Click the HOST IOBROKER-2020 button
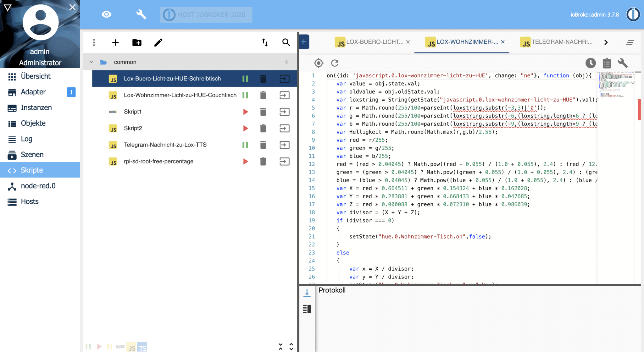The width and height of the screenshot is (644, 352). [x=206, y=15]
